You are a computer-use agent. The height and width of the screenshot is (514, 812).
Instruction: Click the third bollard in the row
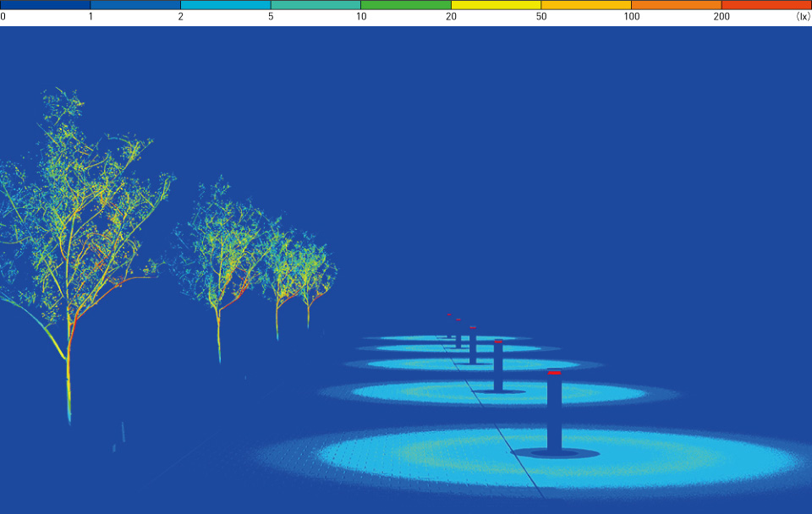point(473,347)
